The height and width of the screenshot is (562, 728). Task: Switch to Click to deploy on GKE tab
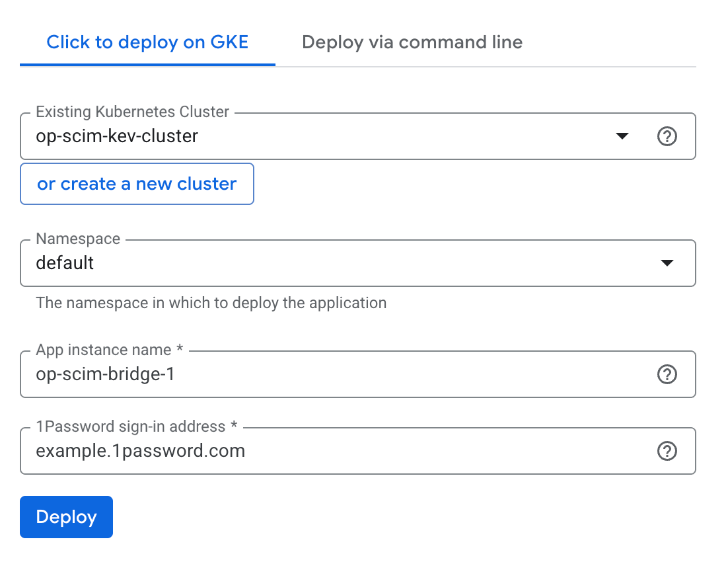pyautogui.click(x=147, y=42)
